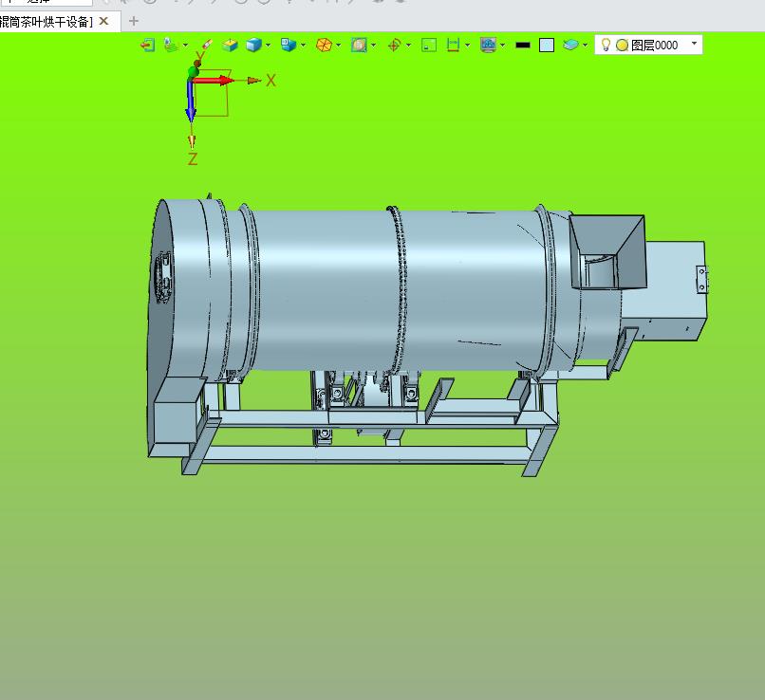Click the brush/paint attribute icon
The width and height of the screenshot is (765, 700).
[207, 45]
